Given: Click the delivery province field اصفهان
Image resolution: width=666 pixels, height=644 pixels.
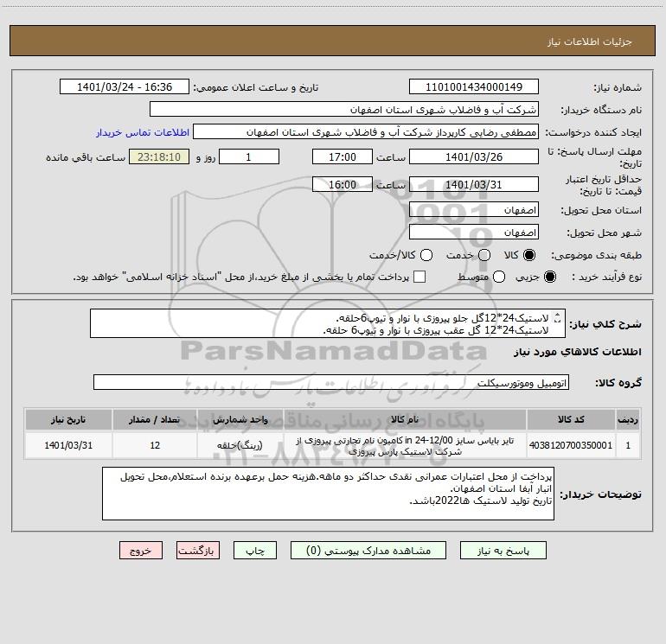Looking at the screenshot, I should [474, 209].
